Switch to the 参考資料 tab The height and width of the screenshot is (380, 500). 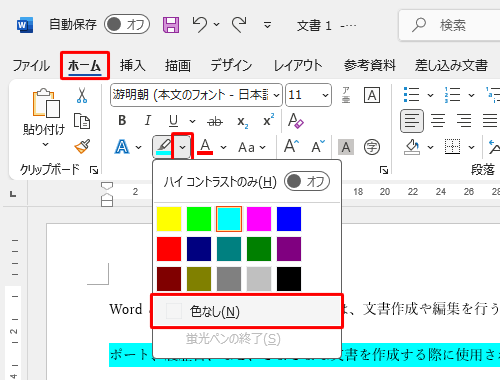370,65
